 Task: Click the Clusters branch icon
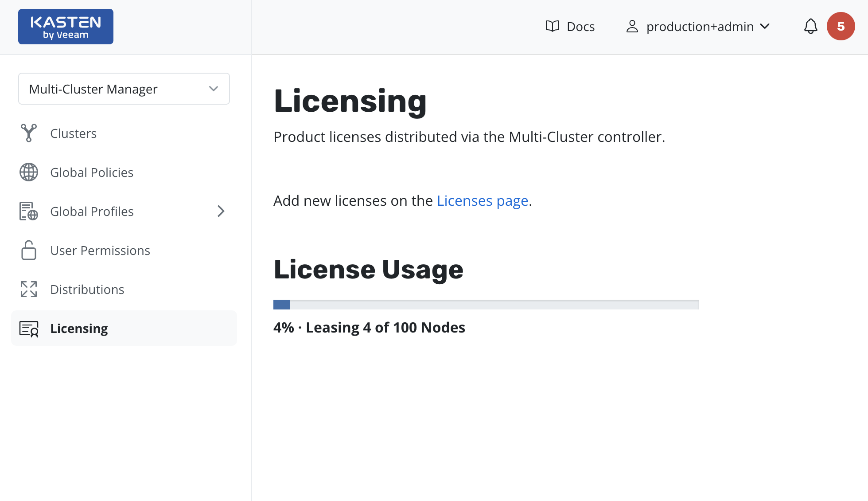coord(29,133)
